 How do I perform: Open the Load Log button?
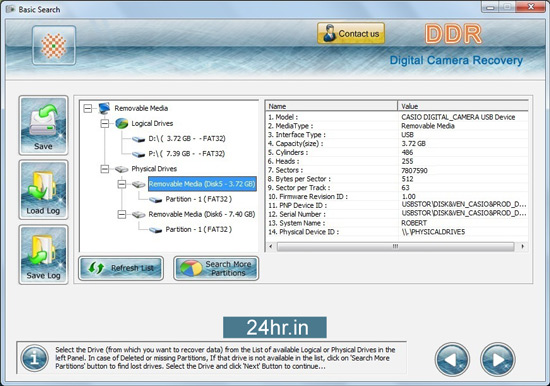click(43, 190)
